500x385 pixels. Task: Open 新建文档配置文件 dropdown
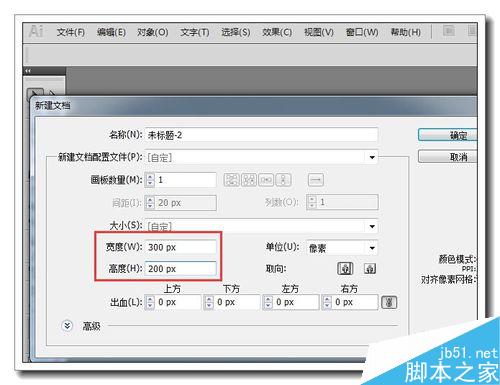point(372,157)
